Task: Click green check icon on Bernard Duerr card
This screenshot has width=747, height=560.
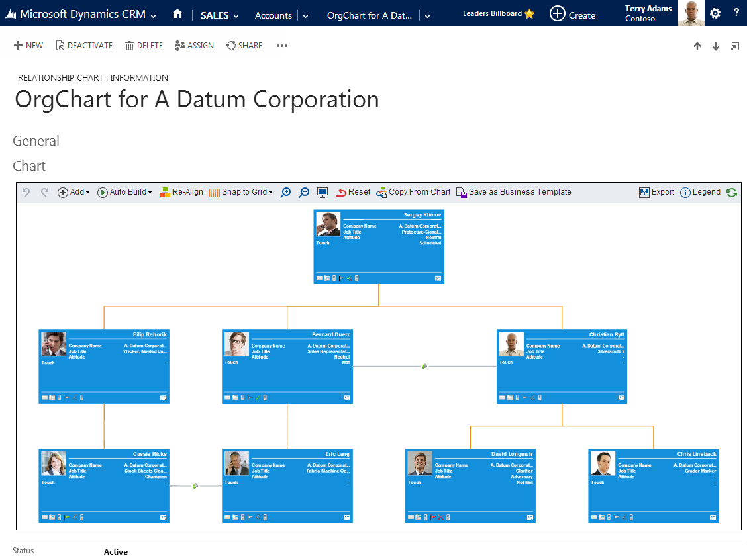Action: pos(257,398)
